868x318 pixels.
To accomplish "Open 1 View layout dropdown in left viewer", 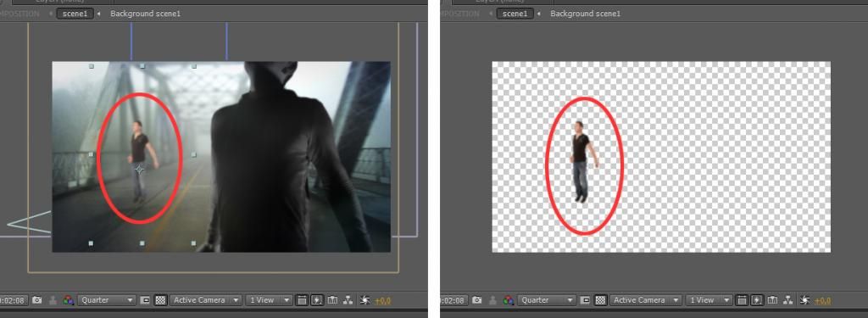I will [x=269, y=300].
